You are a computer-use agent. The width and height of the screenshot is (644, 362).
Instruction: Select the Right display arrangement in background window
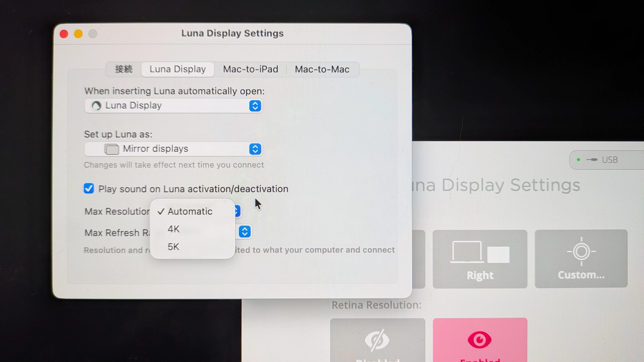pos(480,259)
